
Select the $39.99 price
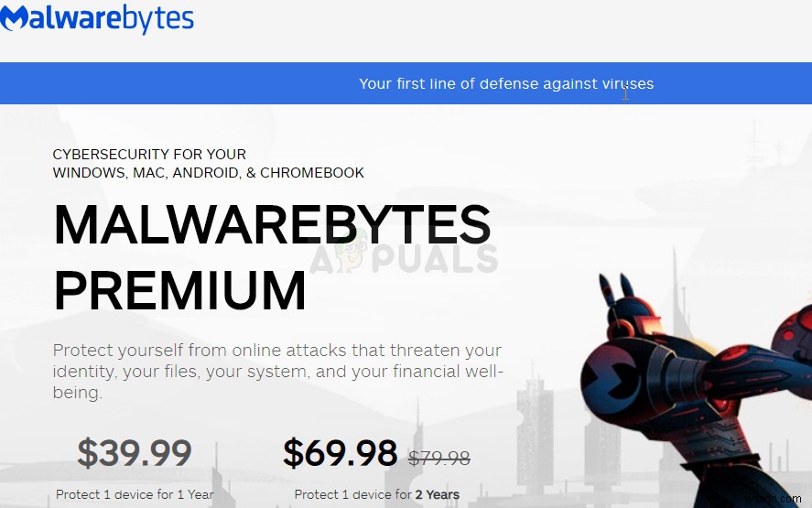(x=135, y=453)
